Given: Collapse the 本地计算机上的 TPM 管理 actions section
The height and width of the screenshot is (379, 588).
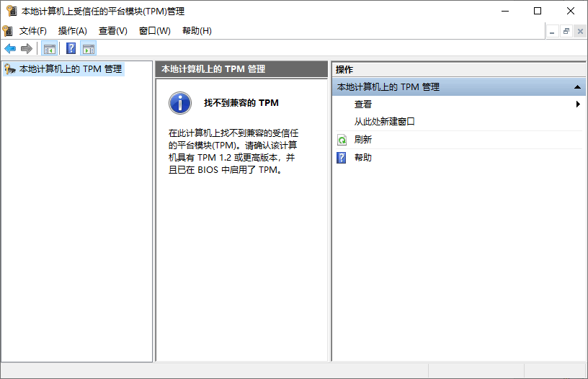Looking at the screenshot, I should click(x=577, y=87).
